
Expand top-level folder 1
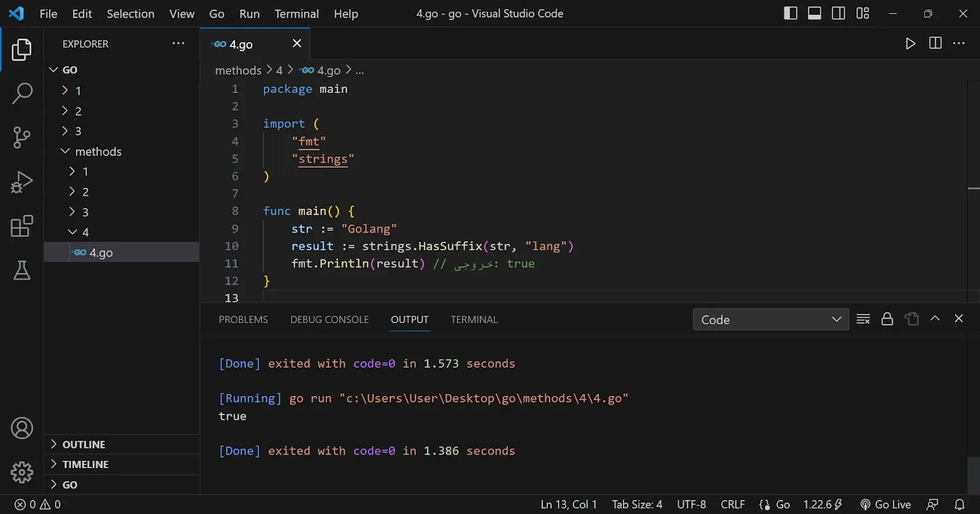coord(121,91)
